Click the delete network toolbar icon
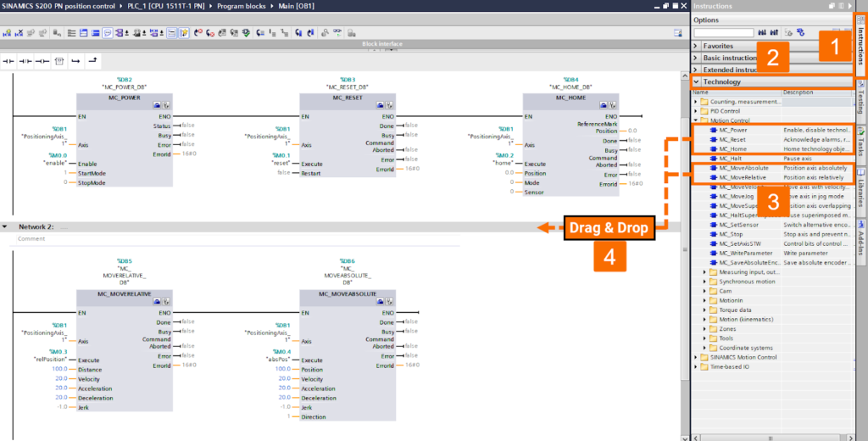The height and width of the screenshot is (441, 868). click(x=19, y=33)
